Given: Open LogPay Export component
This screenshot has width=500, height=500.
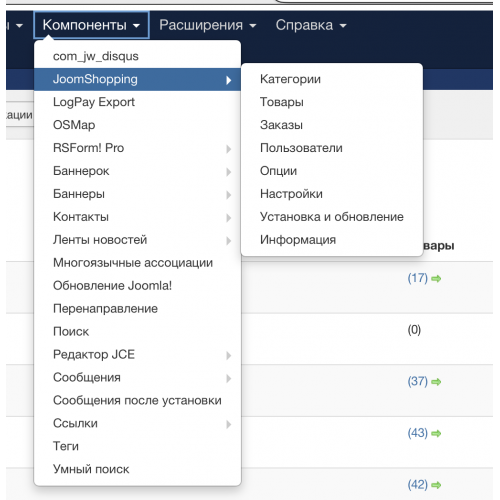Looking at the screenshot, I should point(137,102).
